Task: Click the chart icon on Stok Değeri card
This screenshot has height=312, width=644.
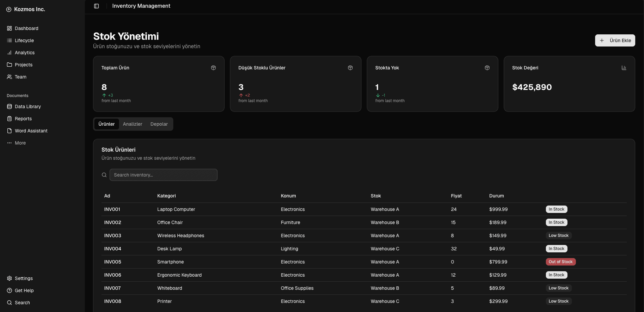Action: pos(624,68)
